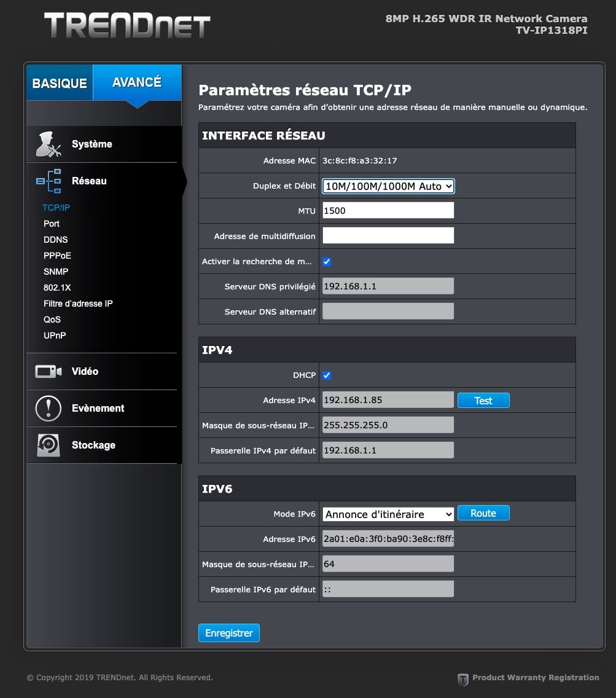Viewport: 616px width, 698px height.
Task: Click the Enregistrer button
Action: 229,633
